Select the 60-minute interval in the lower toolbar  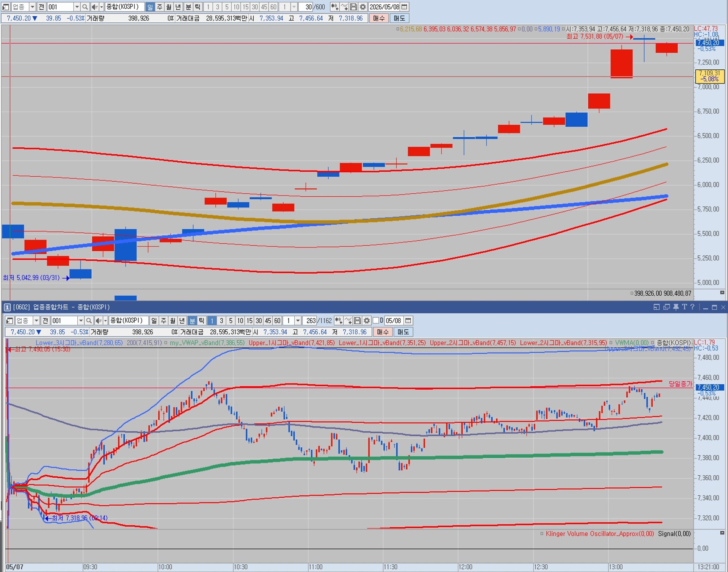point(277,321)
